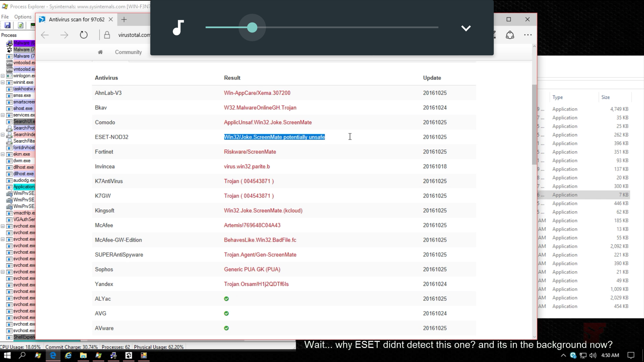
Task: Collapse the services.exe process tree
Action: [x=3, y=115]
